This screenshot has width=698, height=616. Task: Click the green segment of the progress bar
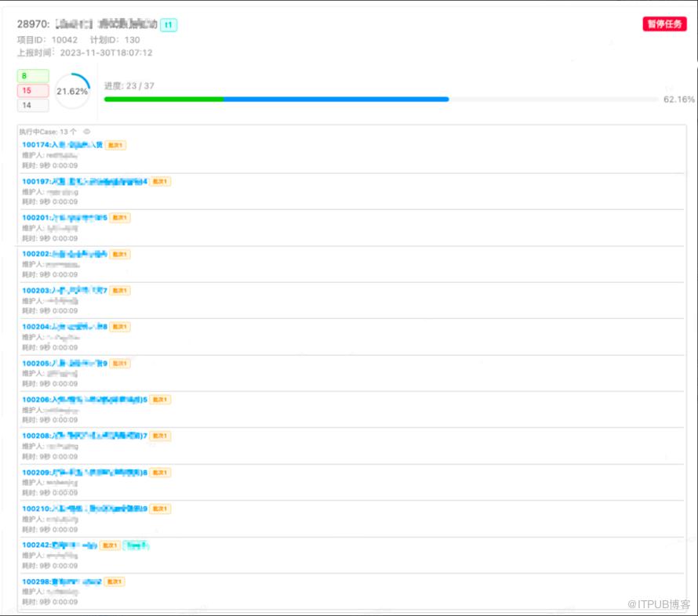(164, 100)
